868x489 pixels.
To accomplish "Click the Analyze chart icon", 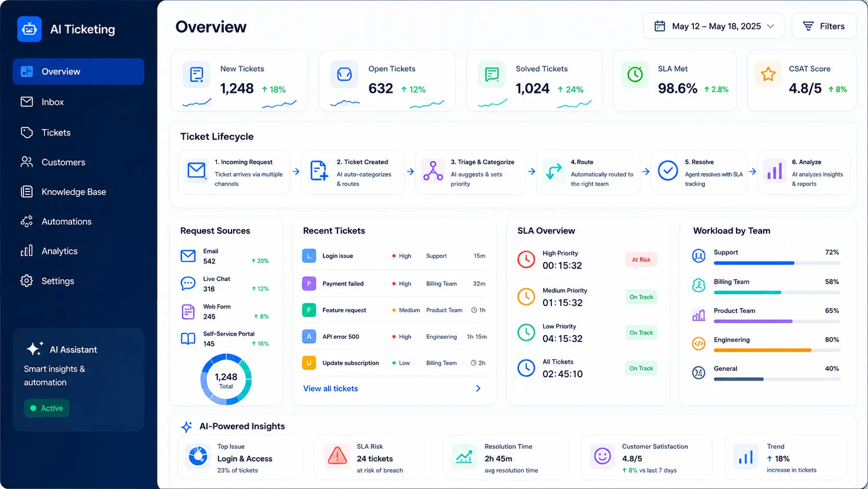I will pyautogui.click(x=775, y=170).
